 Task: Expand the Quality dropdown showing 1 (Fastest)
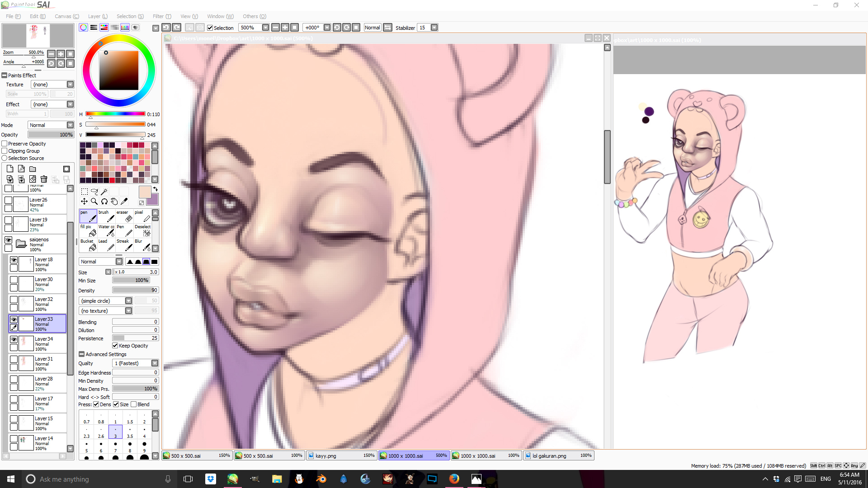click(155, 363)
